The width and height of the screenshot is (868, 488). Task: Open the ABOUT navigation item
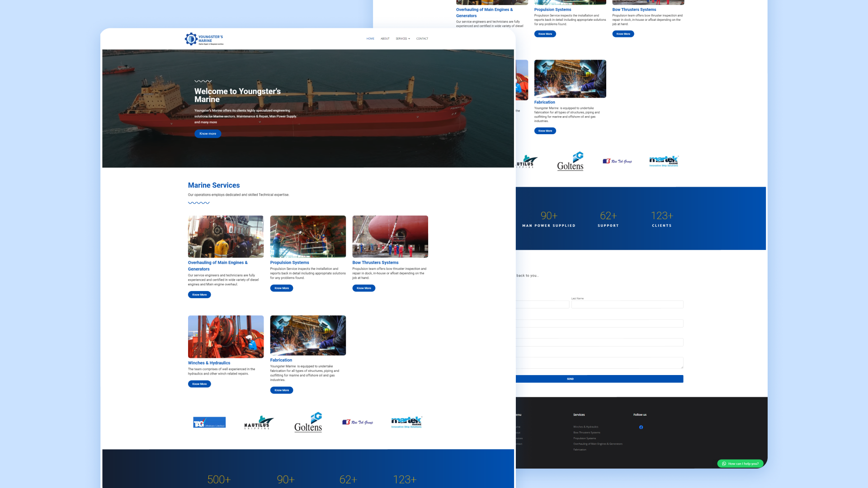click(385, 39)
